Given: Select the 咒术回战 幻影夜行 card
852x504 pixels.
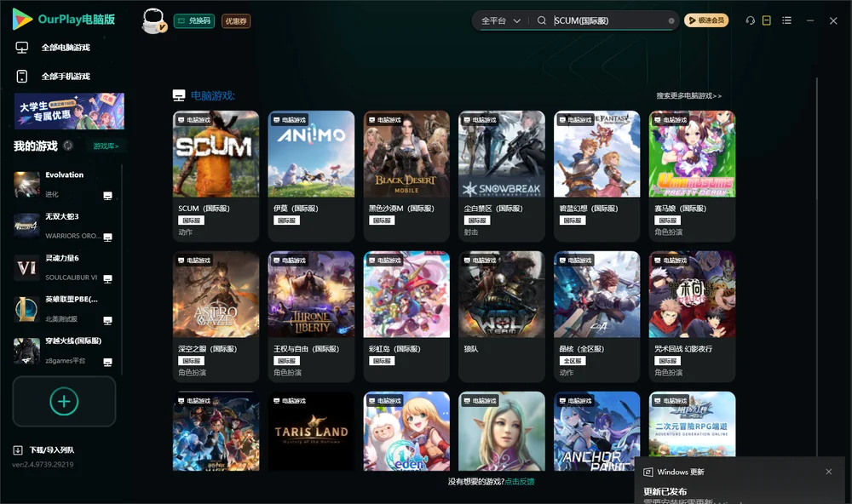Looking at the screenshot, I should (692, 317).
